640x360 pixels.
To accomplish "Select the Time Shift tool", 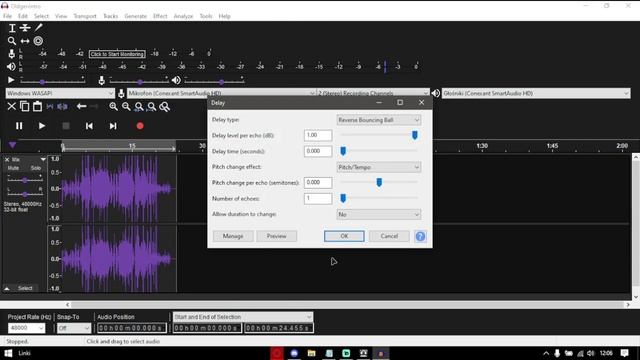I will coord(25,41).
